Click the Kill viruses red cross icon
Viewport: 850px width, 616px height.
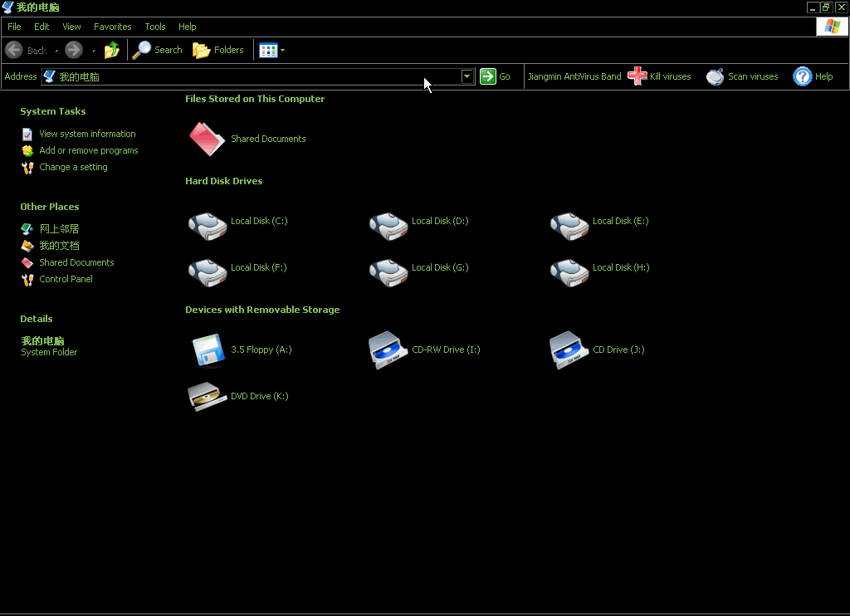(637, 76)
